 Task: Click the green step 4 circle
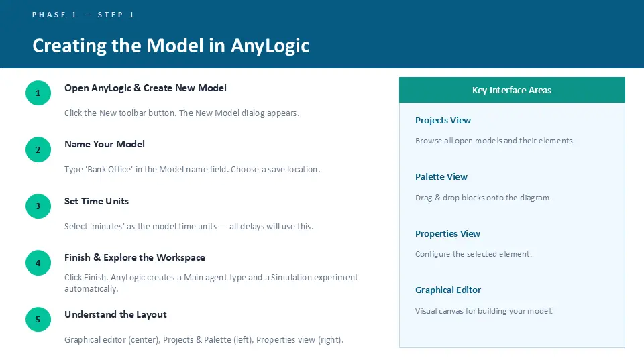tap(38, 263)
